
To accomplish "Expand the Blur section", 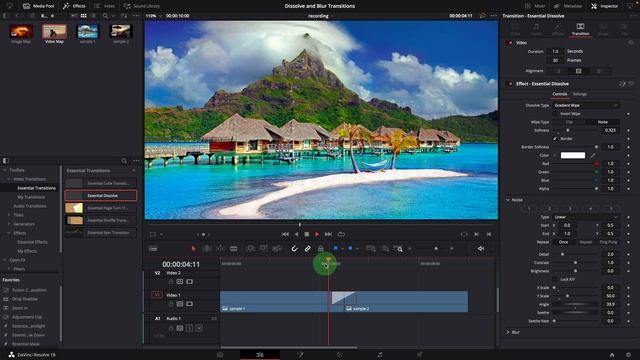I will 508,332.
